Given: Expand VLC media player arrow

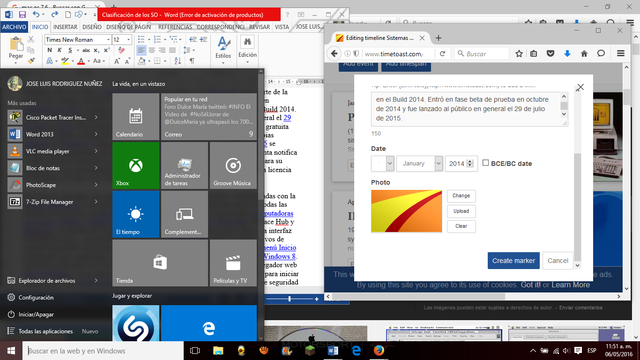Looking at the screenshot, I should (96, 151).
